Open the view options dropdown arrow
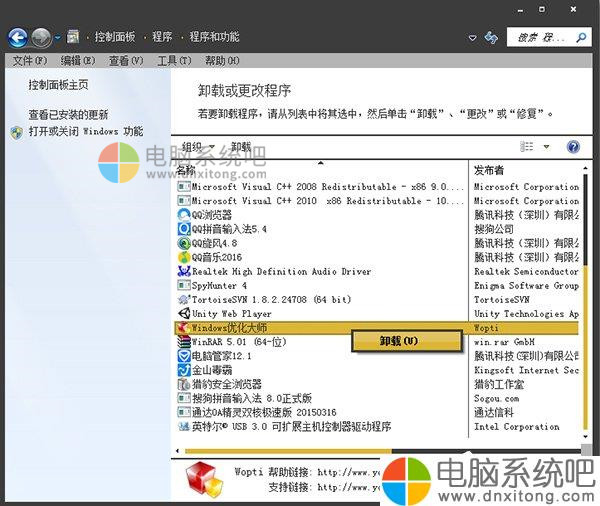The width and height of the screenshot is (600, 506). [x=546, y=147]
